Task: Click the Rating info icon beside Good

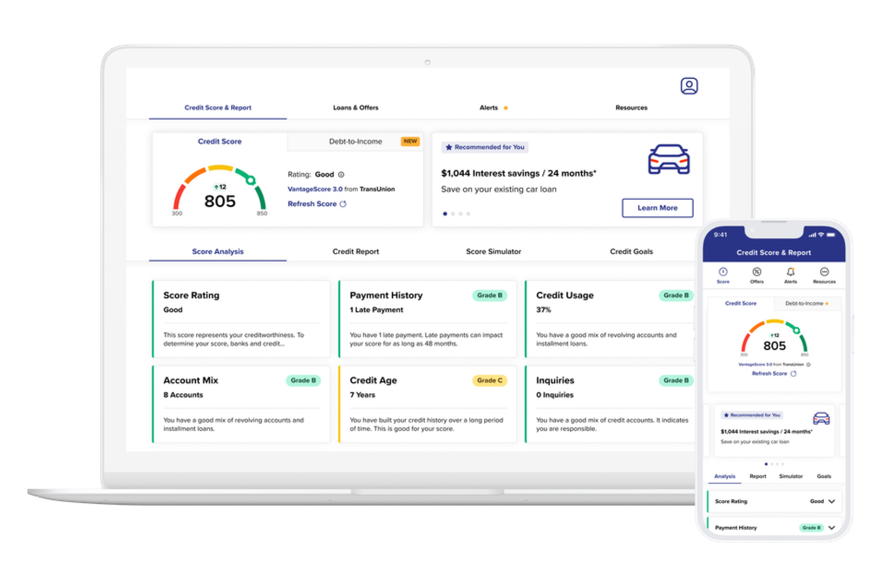Action: pos(341,174)
